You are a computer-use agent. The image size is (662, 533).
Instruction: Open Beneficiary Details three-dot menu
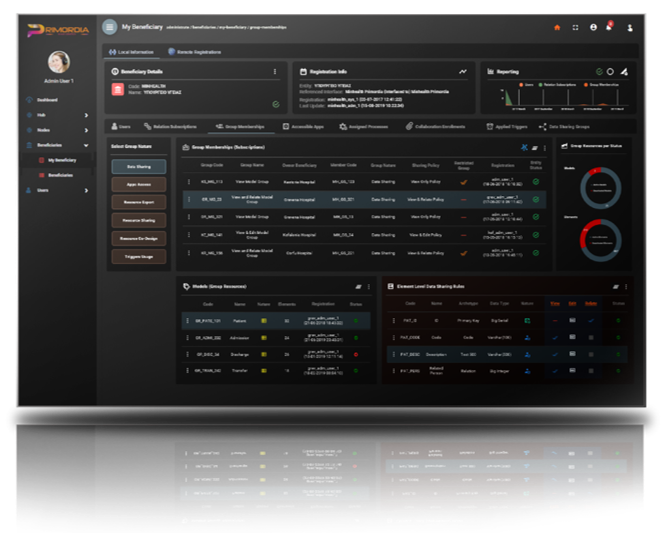275,72
